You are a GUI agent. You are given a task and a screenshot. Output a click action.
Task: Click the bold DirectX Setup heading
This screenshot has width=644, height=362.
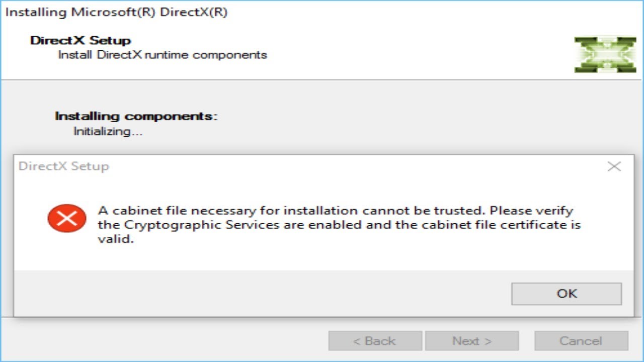[80, 41]
